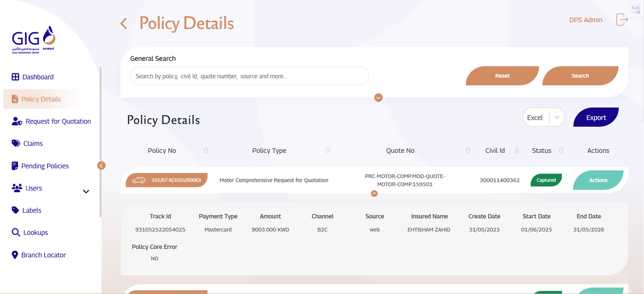Click Start Date value 01/06/2025
The height and width of the screenshot is (294, 644).
click(x=536, y=230)
